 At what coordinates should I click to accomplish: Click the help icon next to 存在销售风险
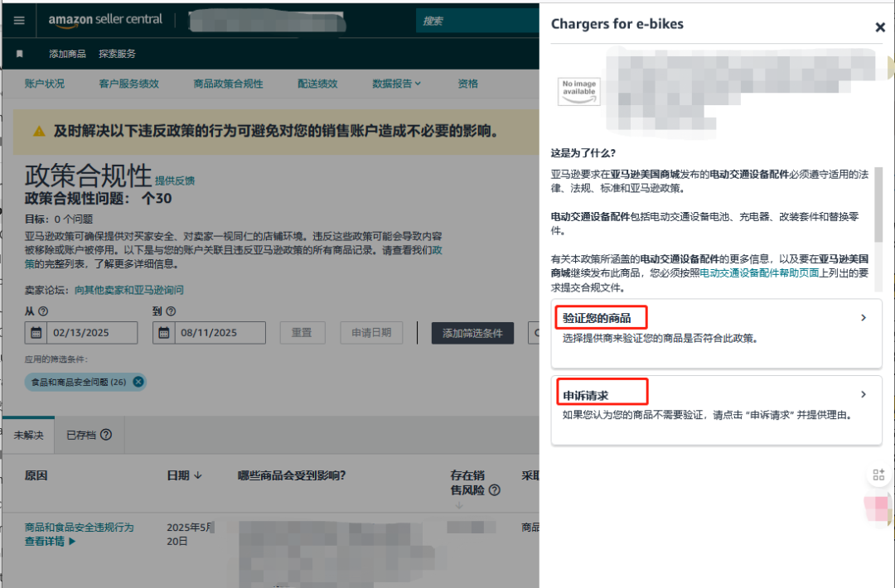[x=495, y=490]
